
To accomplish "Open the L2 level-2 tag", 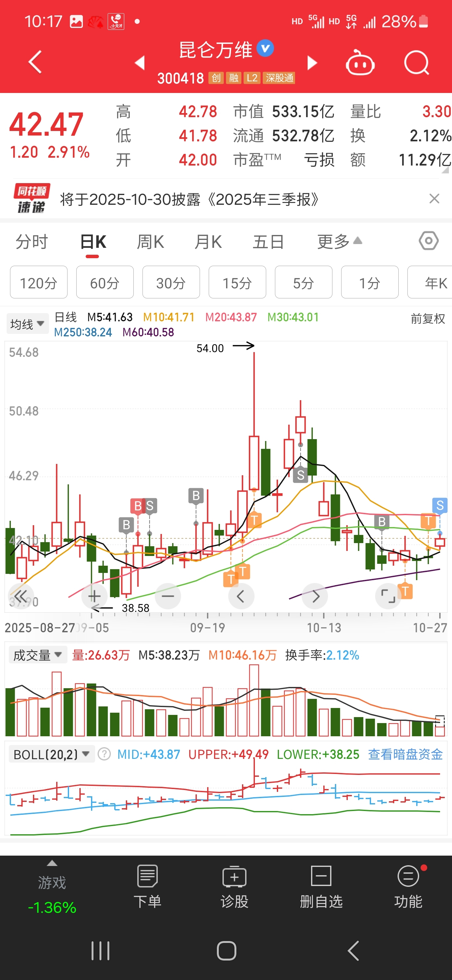I will pyautogui.click(x=252, y=78).
